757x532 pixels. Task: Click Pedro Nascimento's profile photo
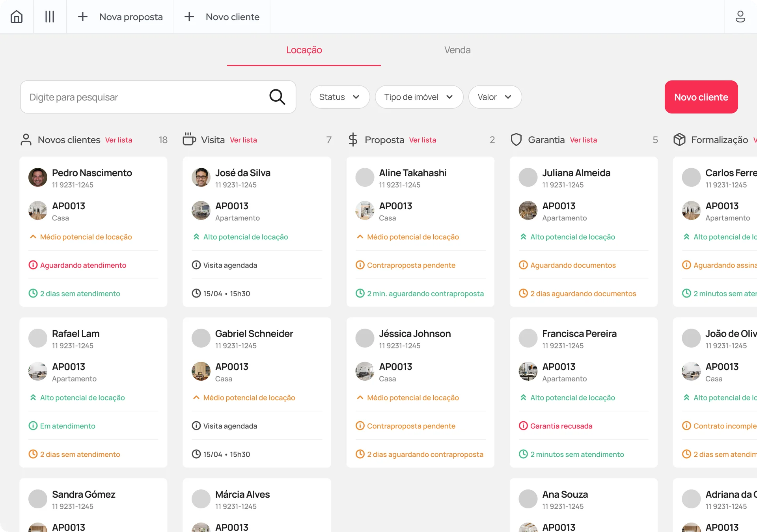[x=38, y=177]
